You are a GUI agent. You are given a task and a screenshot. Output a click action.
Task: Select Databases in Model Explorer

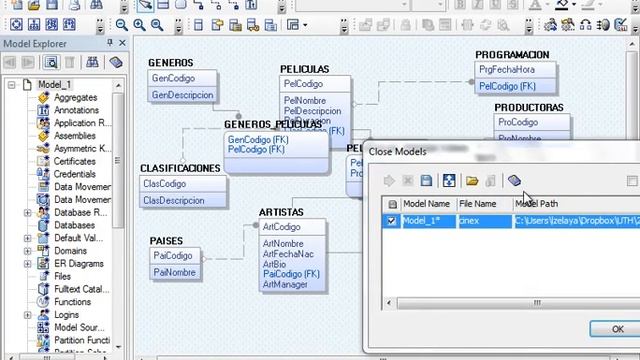(74, 225)
